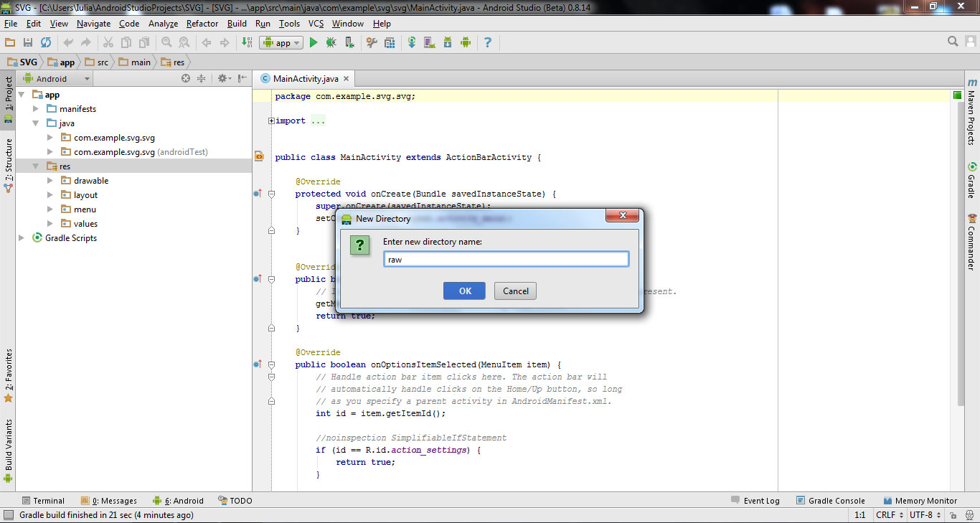Collapse the res folder
The width and height of the screenshot is (980, 523).
pyautogui.click(x=36, y=166)
